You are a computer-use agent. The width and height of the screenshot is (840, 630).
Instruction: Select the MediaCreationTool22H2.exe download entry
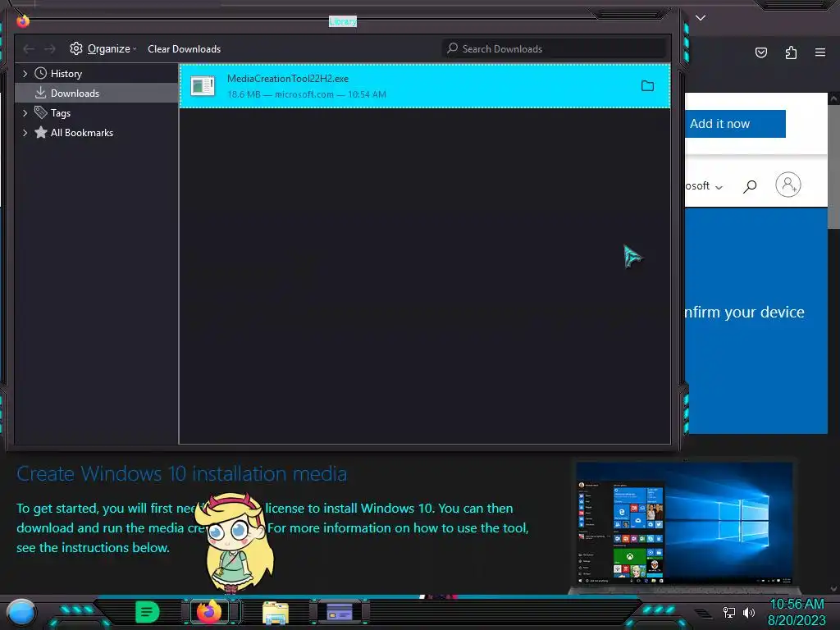tap(425, 86)
